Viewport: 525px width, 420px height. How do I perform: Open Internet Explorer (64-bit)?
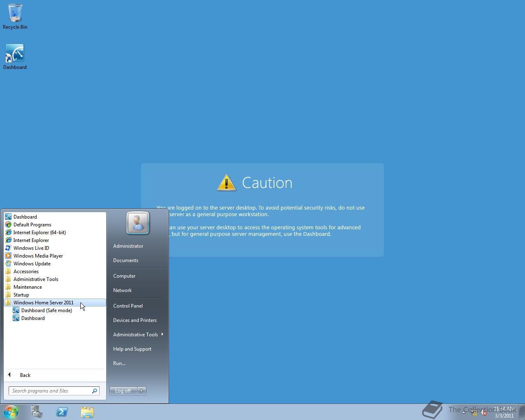39,232
